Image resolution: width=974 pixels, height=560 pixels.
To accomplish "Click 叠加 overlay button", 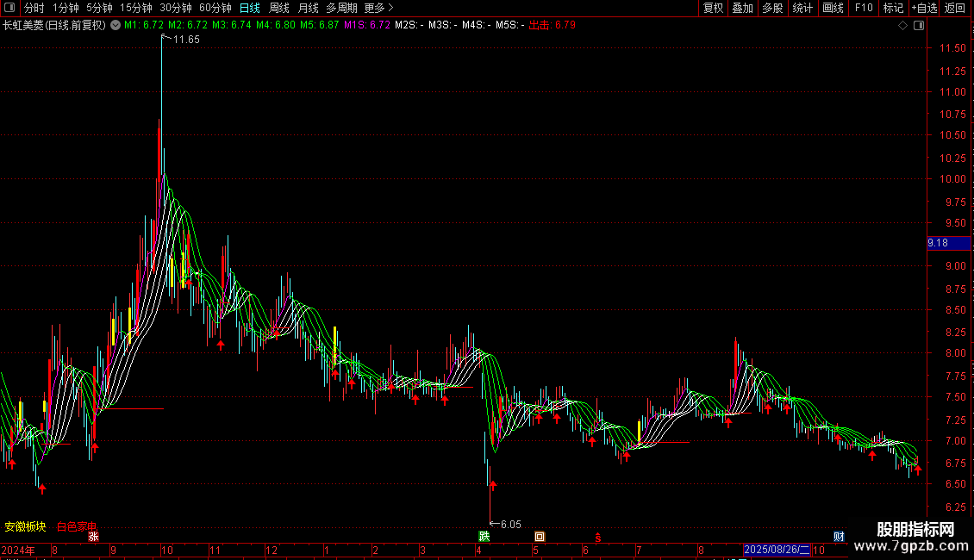I will (742, 8).
